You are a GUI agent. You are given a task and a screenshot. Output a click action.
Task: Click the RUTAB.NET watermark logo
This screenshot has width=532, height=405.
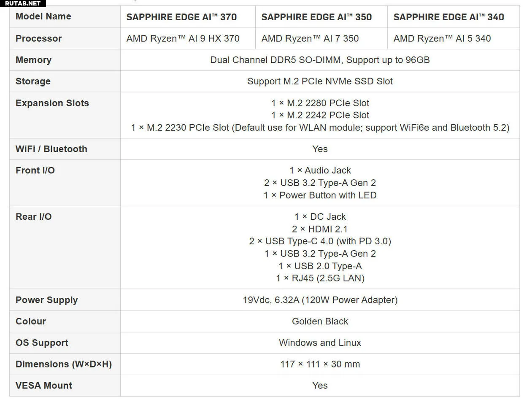coord(23,3)
